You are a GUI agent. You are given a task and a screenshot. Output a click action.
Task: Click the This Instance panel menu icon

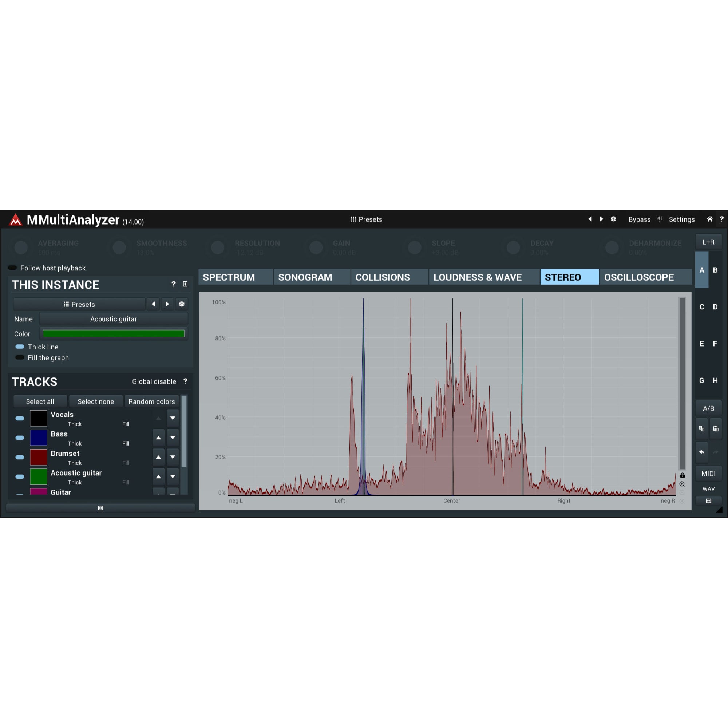click(185, 284)
